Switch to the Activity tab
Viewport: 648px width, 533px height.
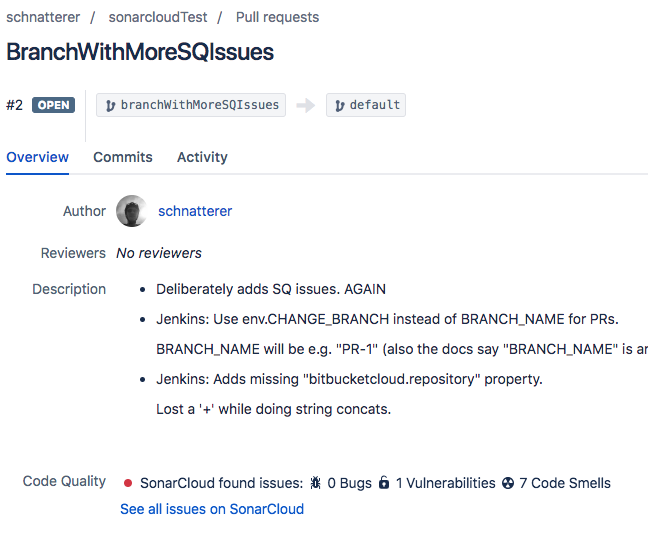tap(202, 157)
